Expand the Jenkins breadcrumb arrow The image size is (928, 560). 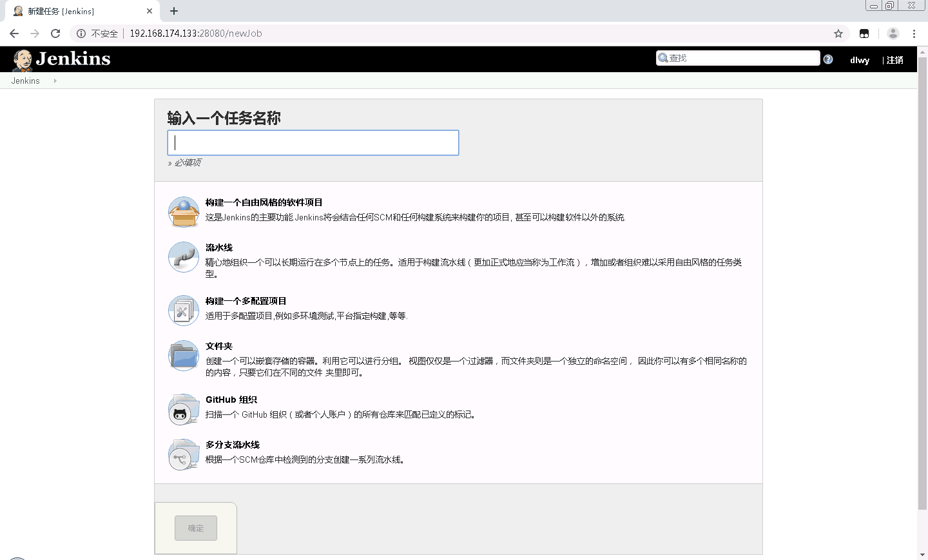click(x=55, y=81)
